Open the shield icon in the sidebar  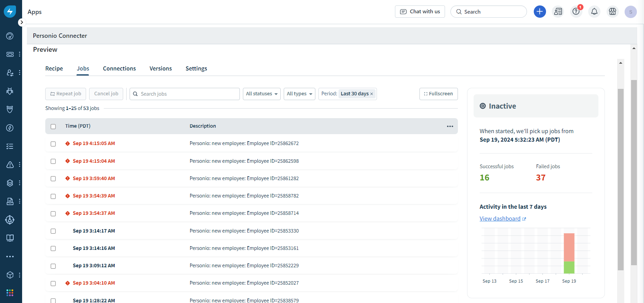(10, 109)
